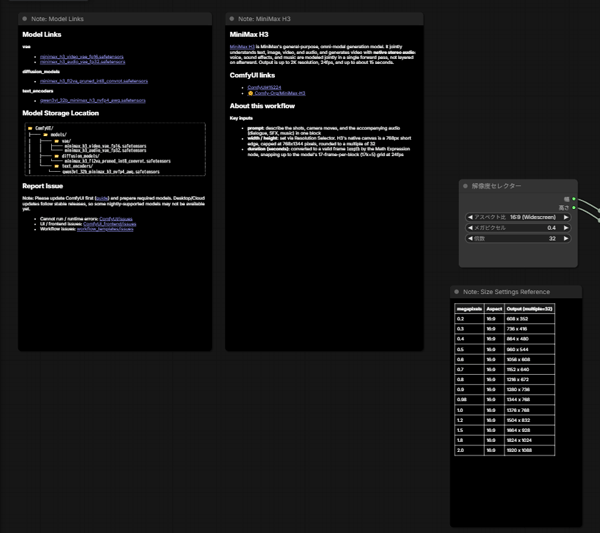Click the ComfyUI/ root folder icon

coord(30,128)
